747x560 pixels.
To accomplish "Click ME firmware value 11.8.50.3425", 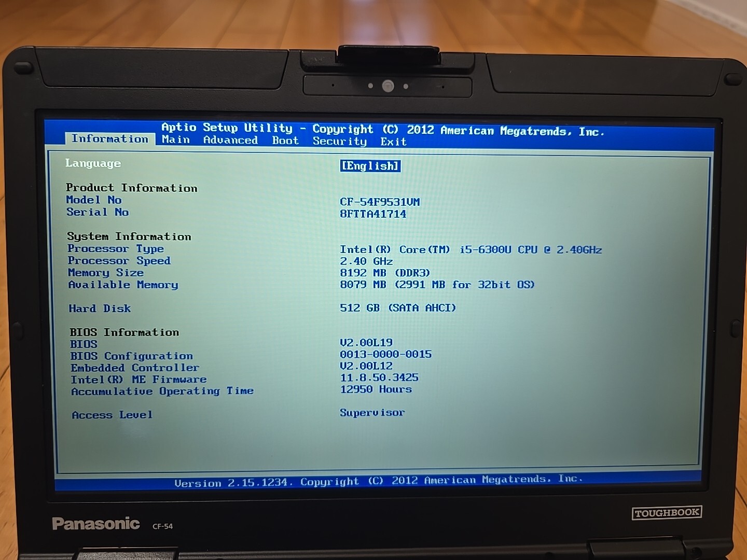I will pyautogui.click(x=379, y=377).
